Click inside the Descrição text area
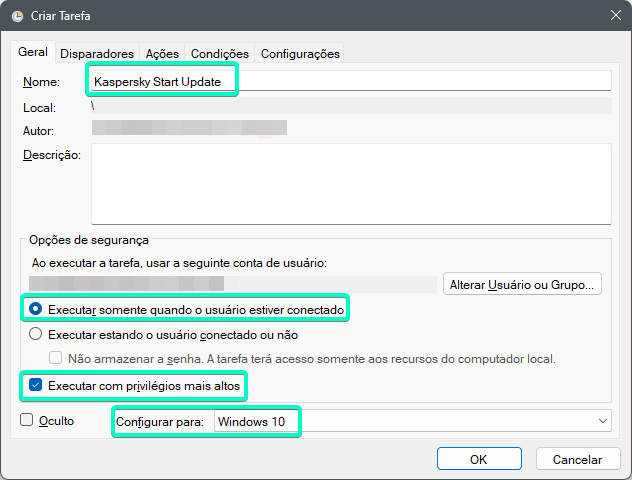The width and height of the screenshot is (632, 480). point(351,184)
